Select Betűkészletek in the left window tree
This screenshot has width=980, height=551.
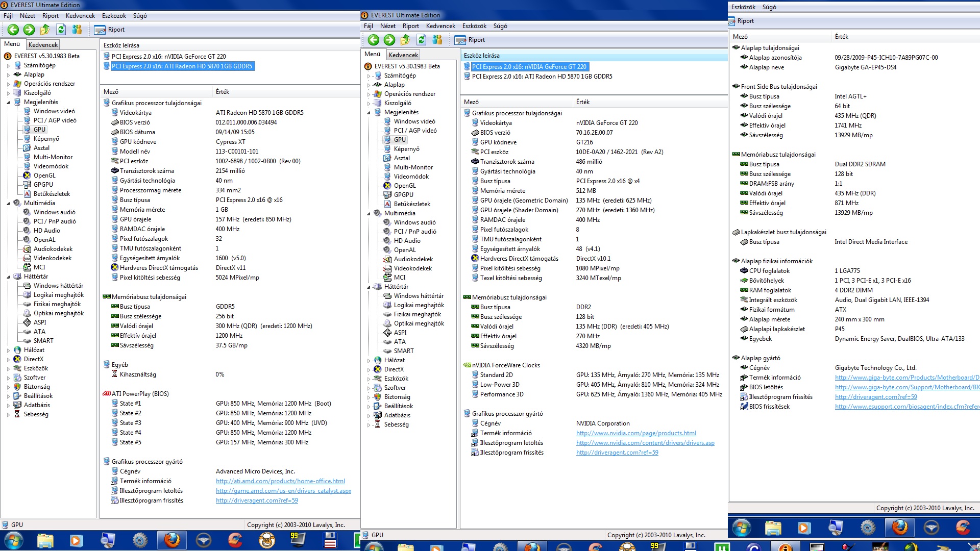coord(52,194)
